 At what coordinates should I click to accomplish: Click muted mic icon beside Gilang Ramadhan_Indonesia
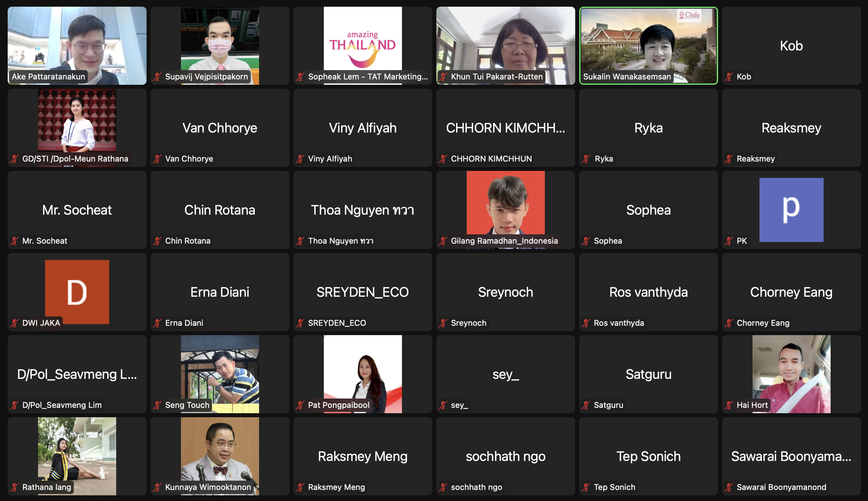coord(443,241)
